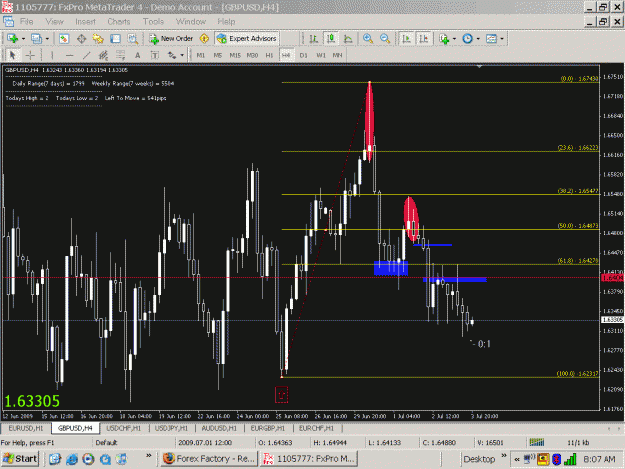Screen dimensions: 625x469
Task: Select the Text Label (T) tool
Action: pyautogui.click(x=155, y=55)
